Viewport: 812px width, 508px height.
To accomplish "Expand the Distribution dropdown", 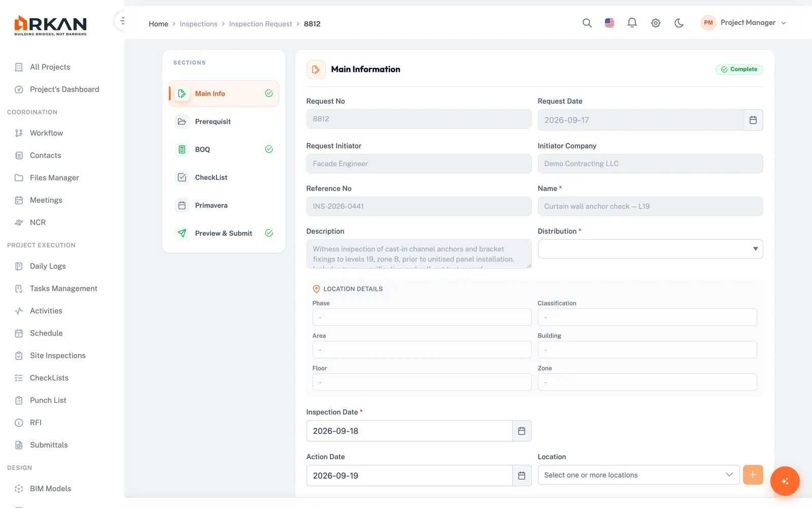I will [x=650, y=249].
